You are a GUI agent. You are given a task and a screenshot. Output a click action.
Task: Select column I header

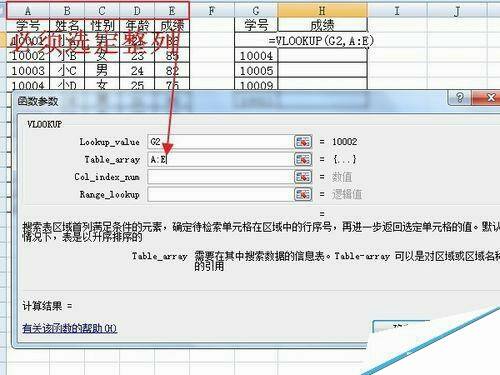pos(397,11)
